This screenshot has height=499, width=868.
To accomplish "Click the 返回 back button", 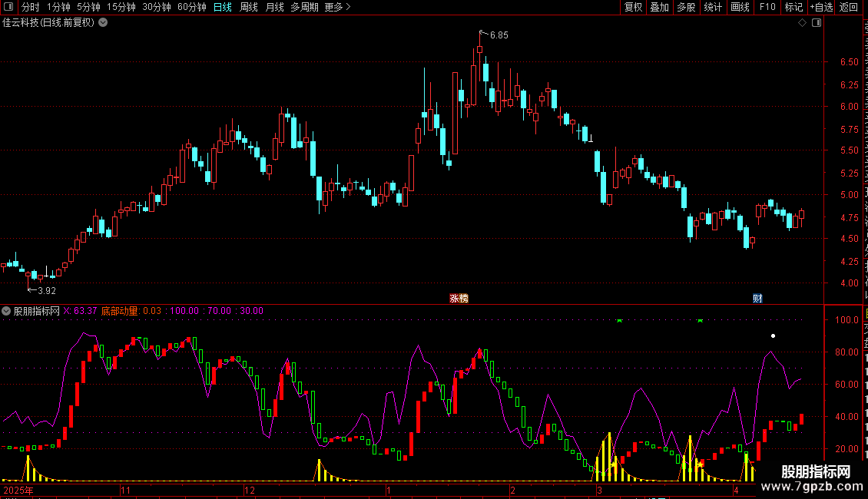I will coord(849,7).
